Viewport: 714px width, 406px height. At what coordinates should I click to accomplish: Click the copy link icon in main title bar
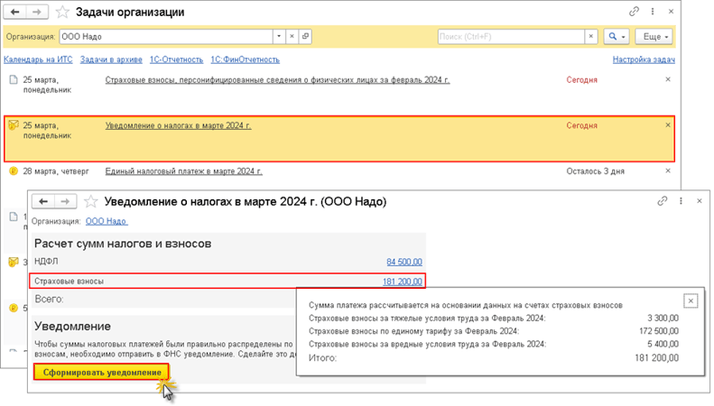click(634, 12)
